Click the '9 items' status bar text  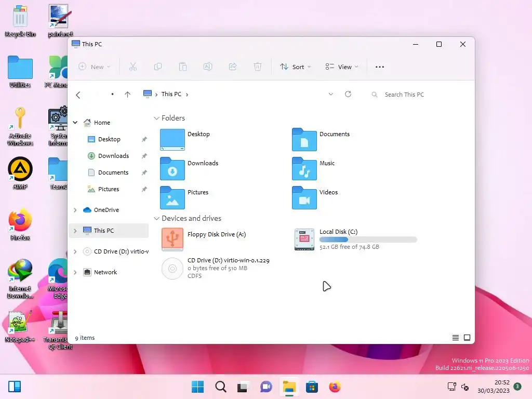(x=85, y=338)
